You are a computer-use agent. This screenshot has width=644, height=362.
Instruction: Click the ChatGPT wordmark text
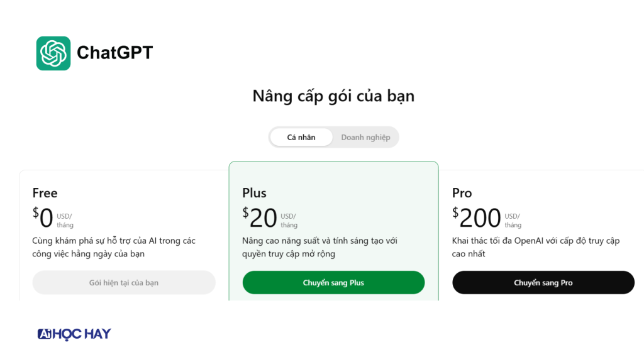pyautogui.click(x=114, y=53)
